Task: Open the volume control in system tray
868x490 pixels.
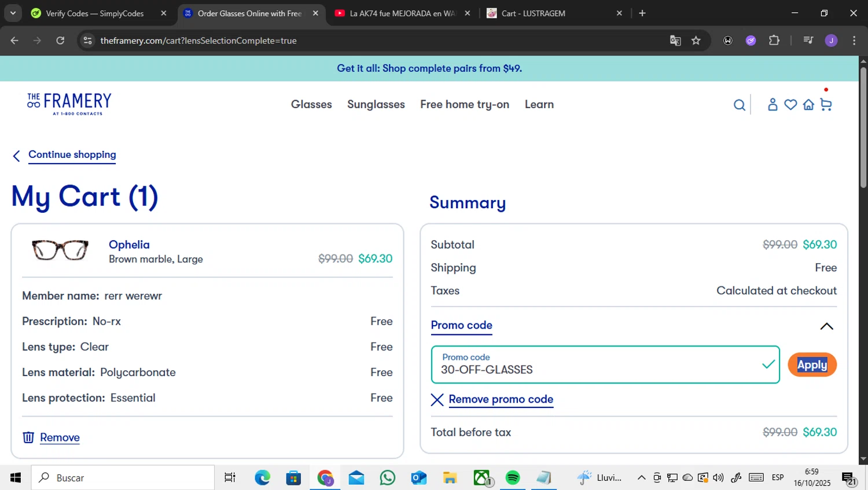Action: [718, 478]
